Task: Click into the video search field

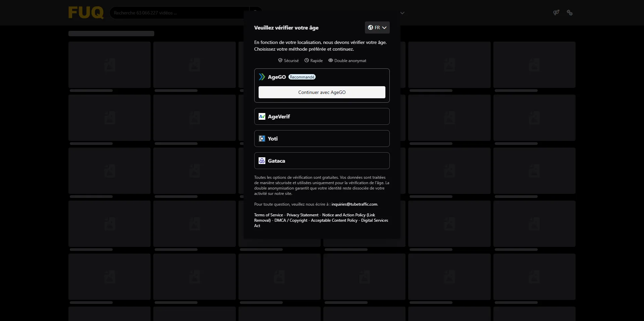Action: coord(178,13)
